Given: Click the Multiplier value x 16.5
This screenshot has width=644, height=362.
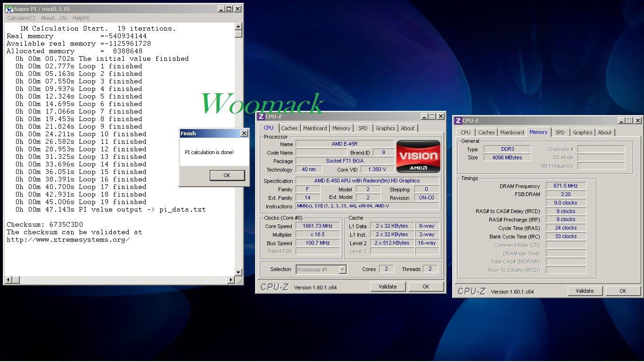Looking at the screenshot, I should coord(318,235).
